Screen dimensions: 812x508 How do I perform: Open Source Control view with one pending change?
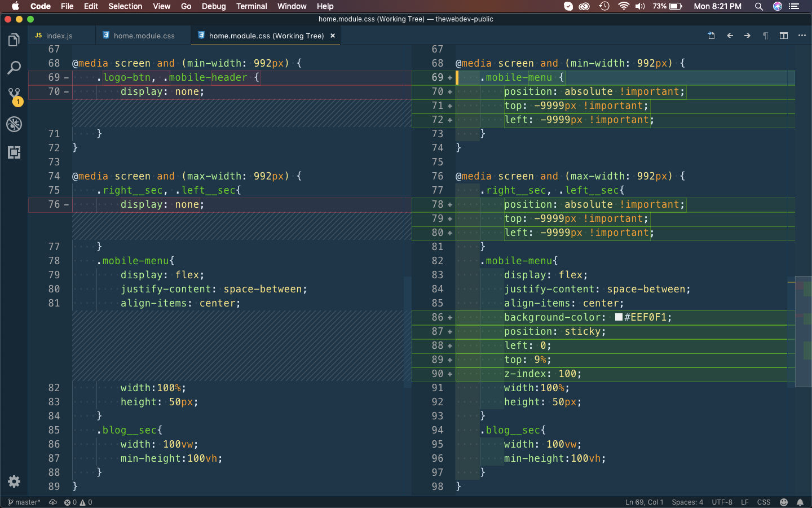tap(14, 97)
